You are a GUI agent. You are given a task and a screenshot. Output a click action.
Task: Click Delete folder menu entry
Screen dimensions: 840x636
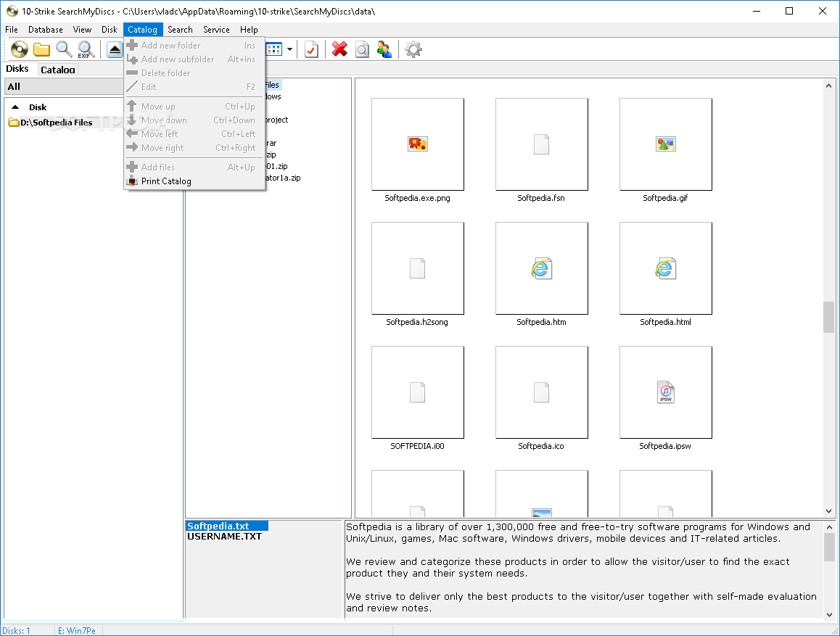click(x=195, y=73)
